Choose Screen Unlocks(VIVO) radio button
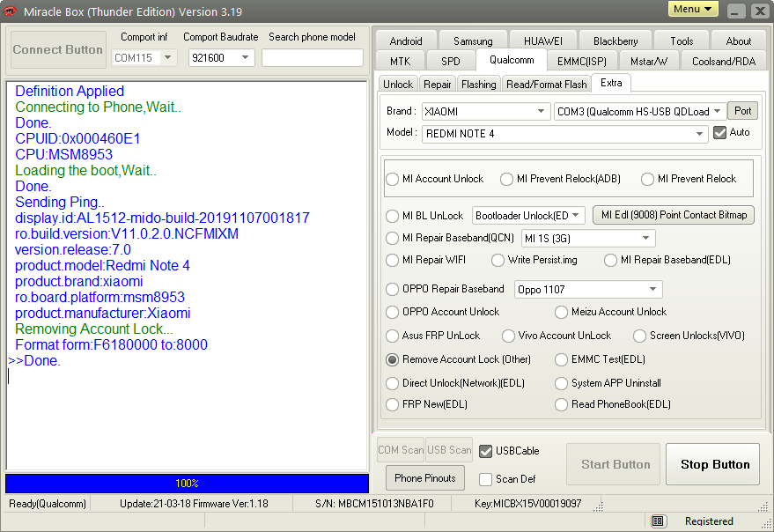The height and width of the screenshot is (532, 774). pyautogui.click(x=640, y=336)
